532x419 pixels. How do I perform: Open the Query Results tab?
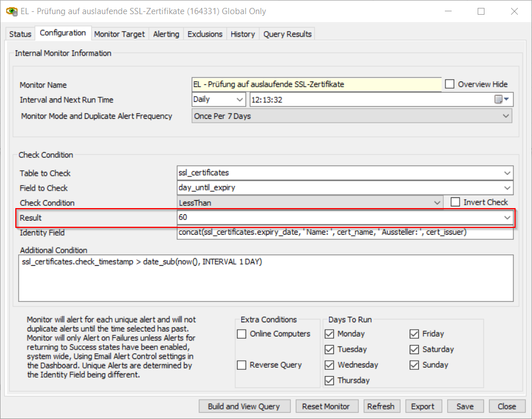[288, 34]
